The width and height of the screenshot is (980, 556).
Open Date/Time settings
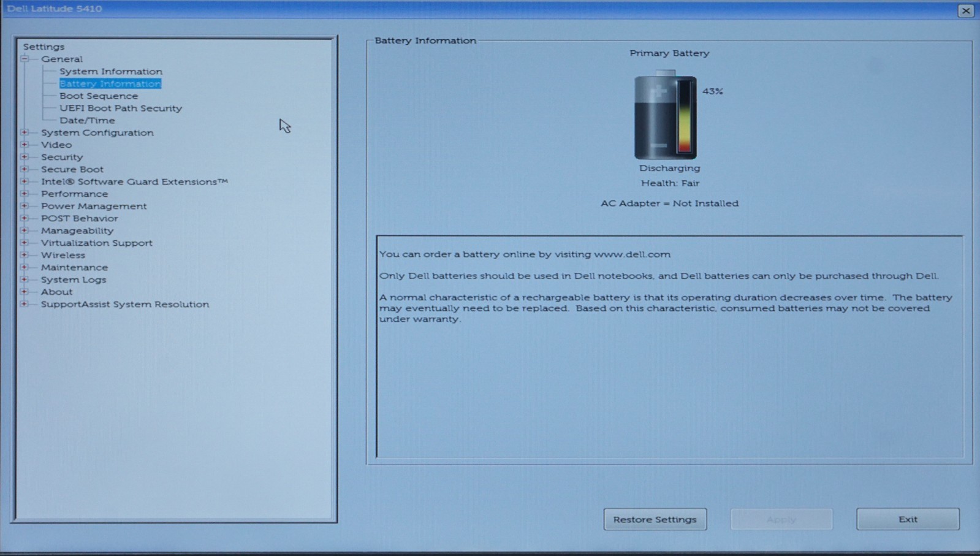(x=87, y=120)
